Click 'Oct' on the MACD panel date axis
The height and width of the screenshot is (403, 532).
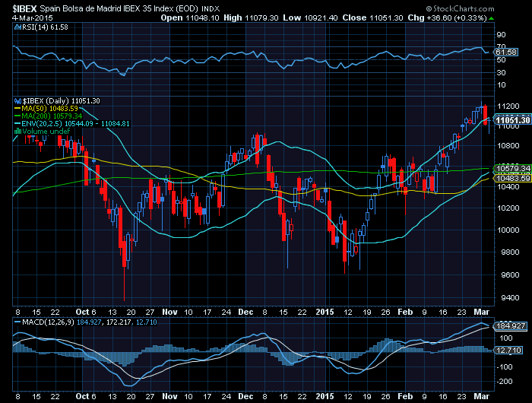[82, 396]
